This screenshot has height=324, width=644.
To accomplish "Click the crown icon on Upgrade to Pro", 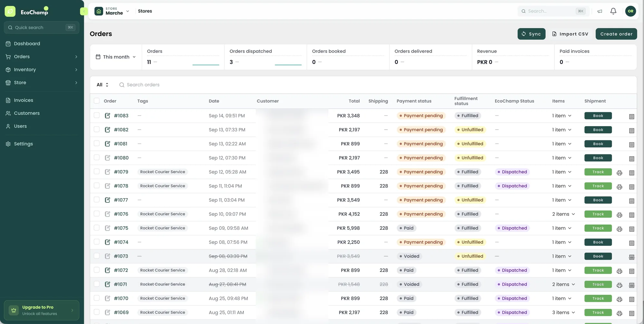I will pos(14,310).
